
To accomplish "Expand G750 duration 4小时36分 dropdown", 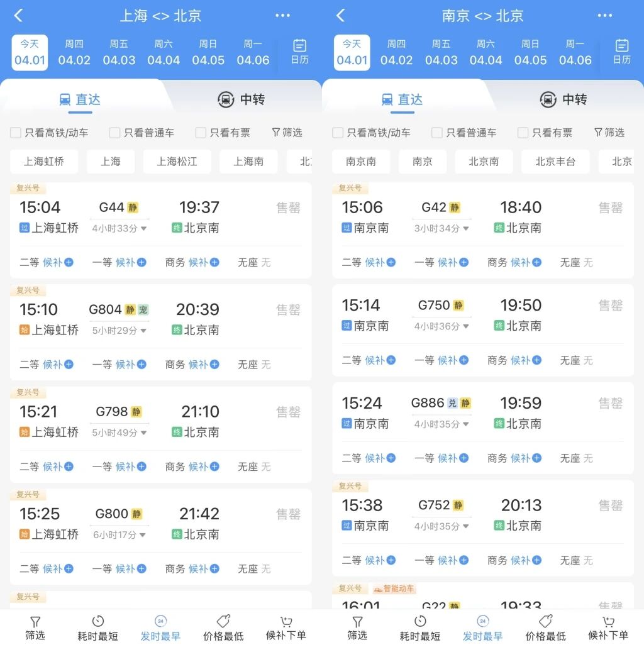I will [441, 326].
